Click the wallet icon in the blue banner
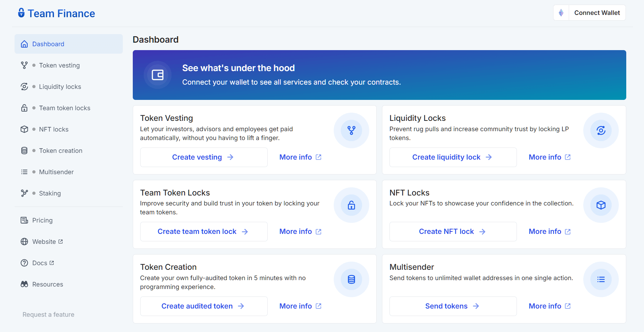Viewport: 644px width, 332px height. 157,75
